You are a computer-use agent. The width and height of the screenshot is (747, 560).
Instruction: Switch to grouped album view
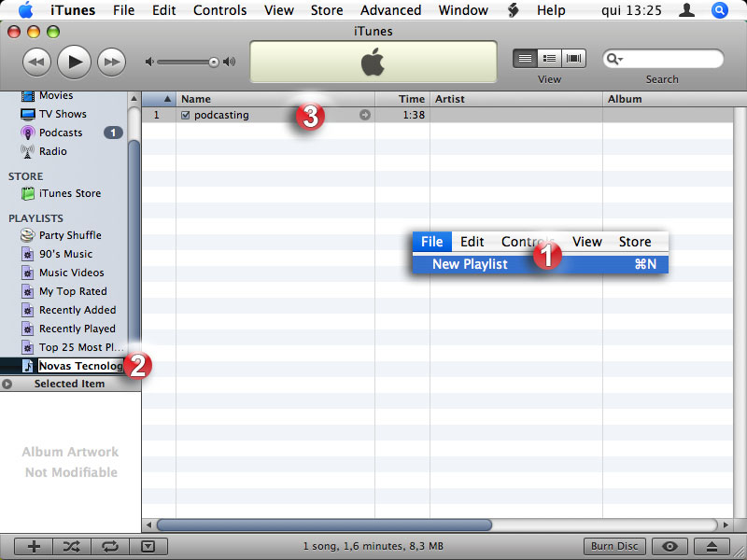[549, 59]
